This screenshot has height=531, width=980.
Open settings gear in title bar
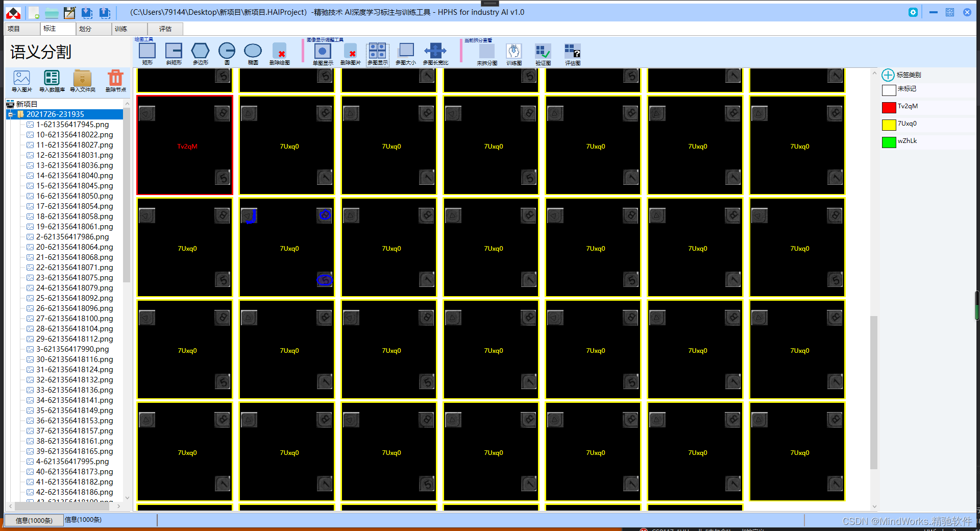coord(913,12)
